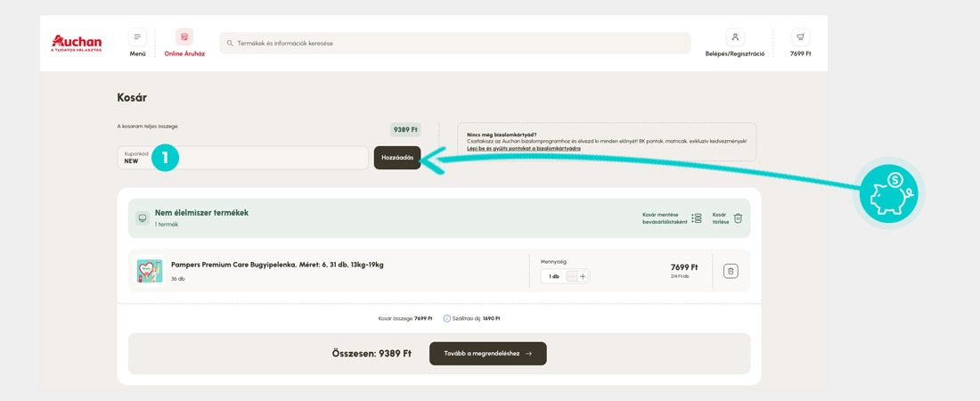Viewport: 980px width, 401px height.
Task: Save cart as shopping list icon
Action: 697,218
